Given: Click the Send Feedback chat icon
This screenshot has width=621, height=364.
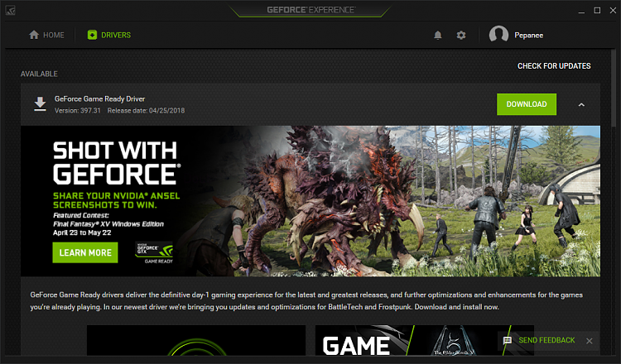Looking at the screenshot, I should coord(508,340).
